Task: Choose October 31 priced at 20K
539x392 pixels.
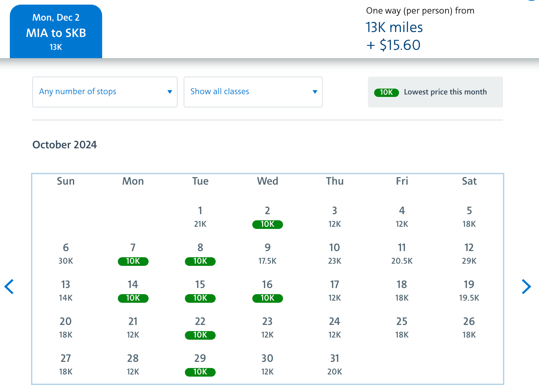Action: pos(335,365)
